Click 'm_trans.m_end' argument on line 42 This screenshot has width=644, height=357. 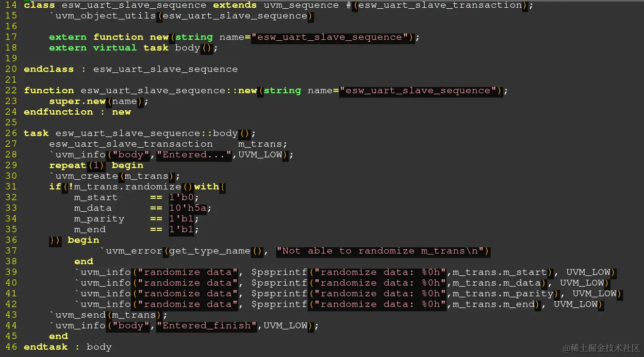tap(494, 304)
